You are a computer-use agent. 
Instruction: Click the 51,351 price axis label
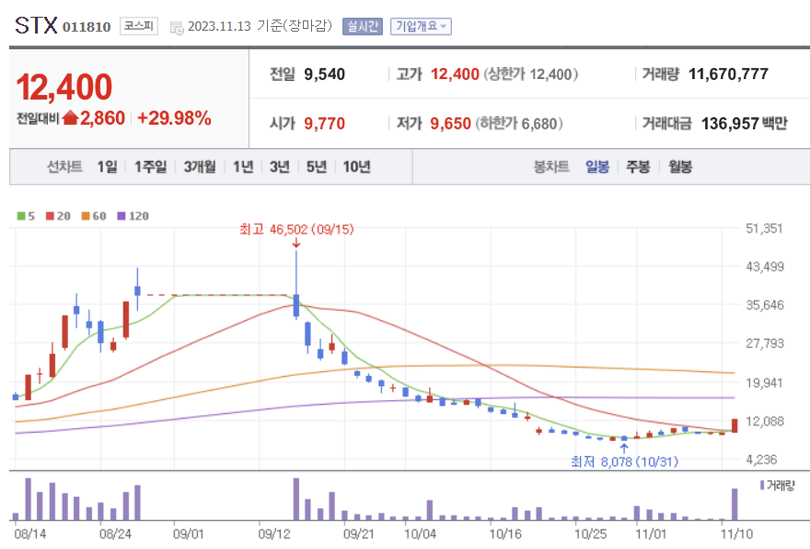[764, 228]
